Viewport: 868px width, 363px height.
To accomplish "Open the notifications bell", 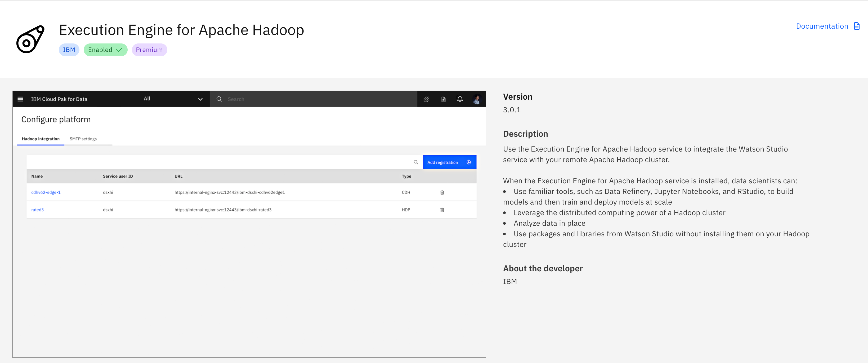I will coord(460,99).
